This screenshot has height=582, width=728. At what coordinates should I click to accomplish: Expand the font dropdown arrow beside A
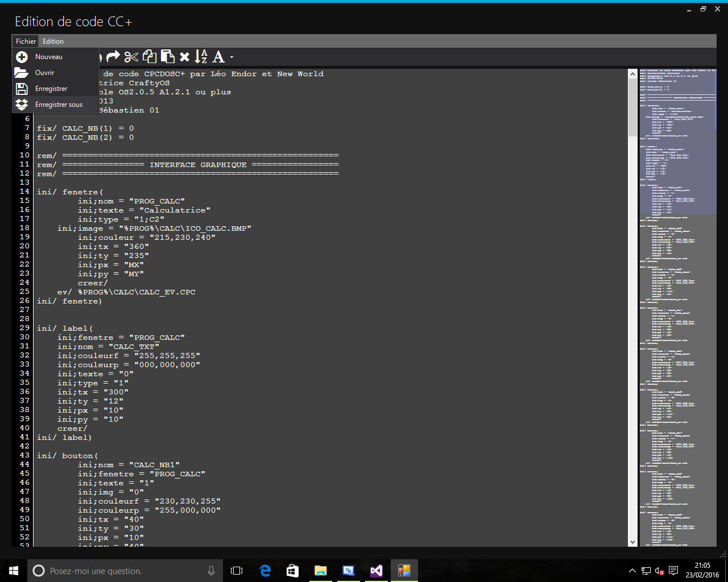(231, 57)
